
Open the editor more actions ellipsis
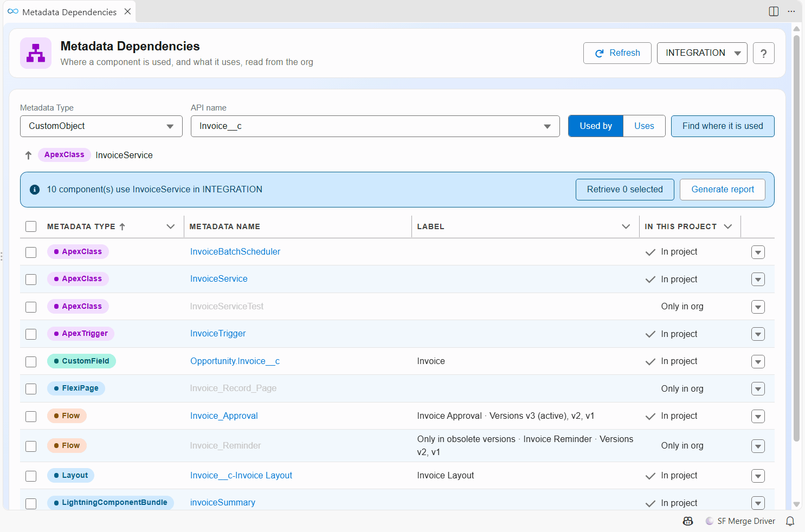click(x=791, y=11)
